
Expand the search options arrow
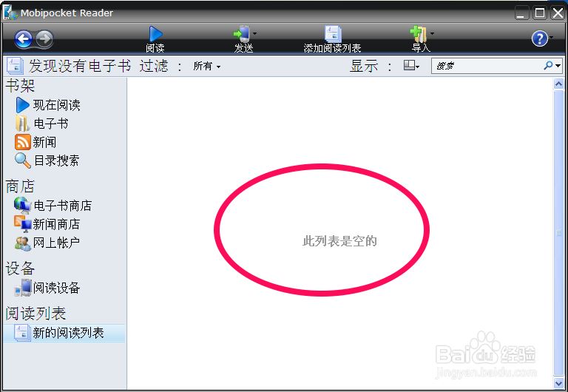(558, 66)
